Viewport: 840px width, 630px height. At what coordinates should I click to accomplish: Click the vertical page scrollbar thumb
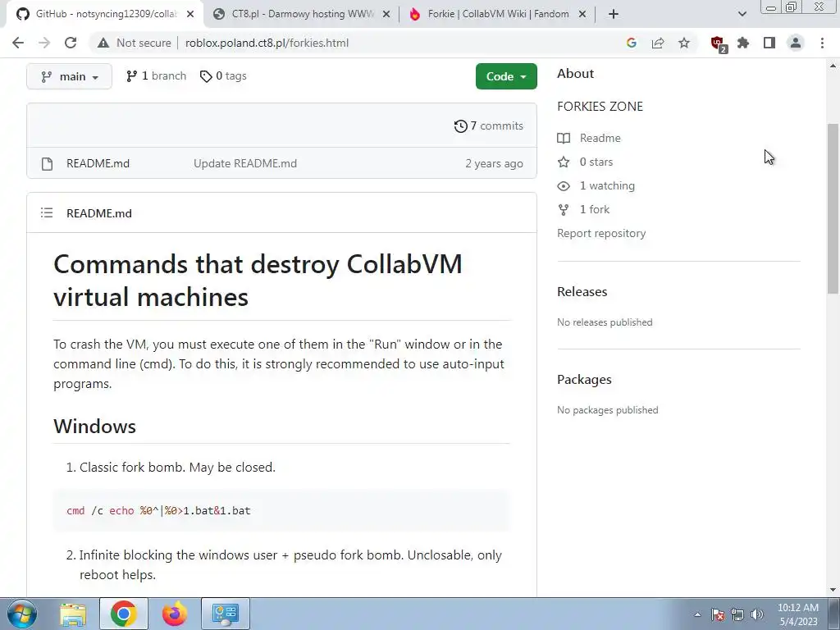(833, 209)
